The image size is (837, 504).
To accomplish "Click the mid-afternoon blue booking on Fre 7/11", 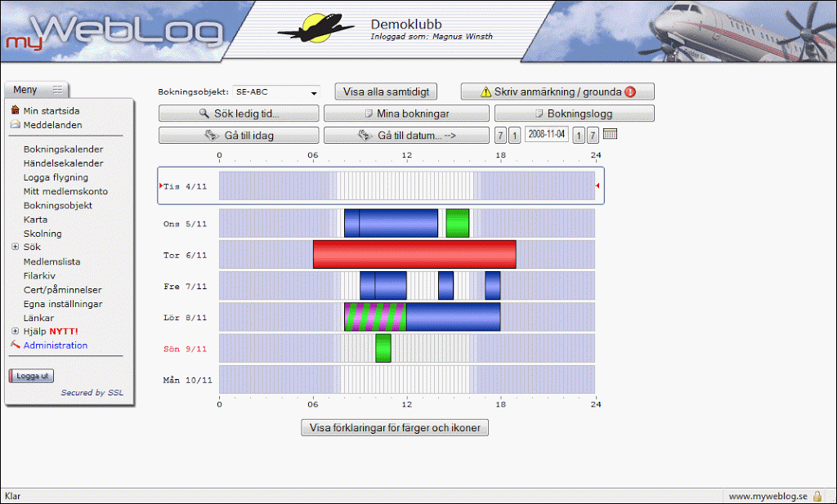I will click(x=445, y=286).
